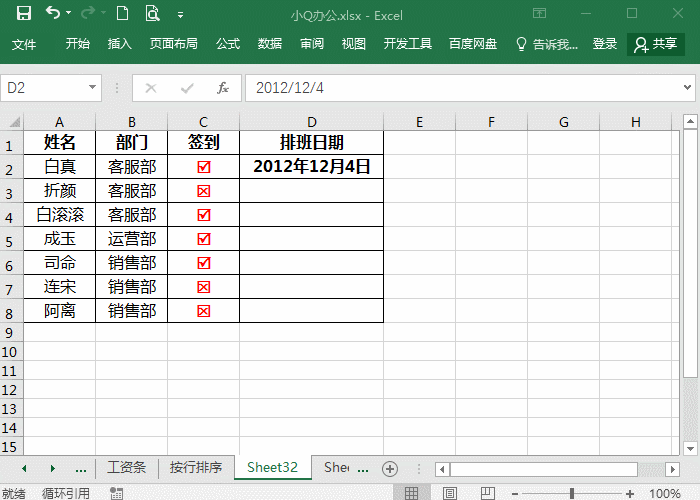Click horizontal scrollbar right arrow
700x500 pixels.
(x=672, y=469)
